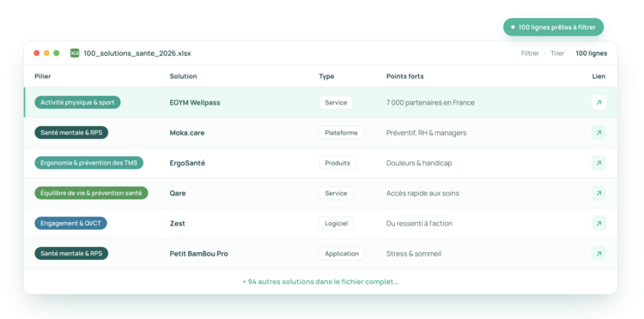
Task: Open the ErgoSanté link arrow icon
Action: point(598,163)
